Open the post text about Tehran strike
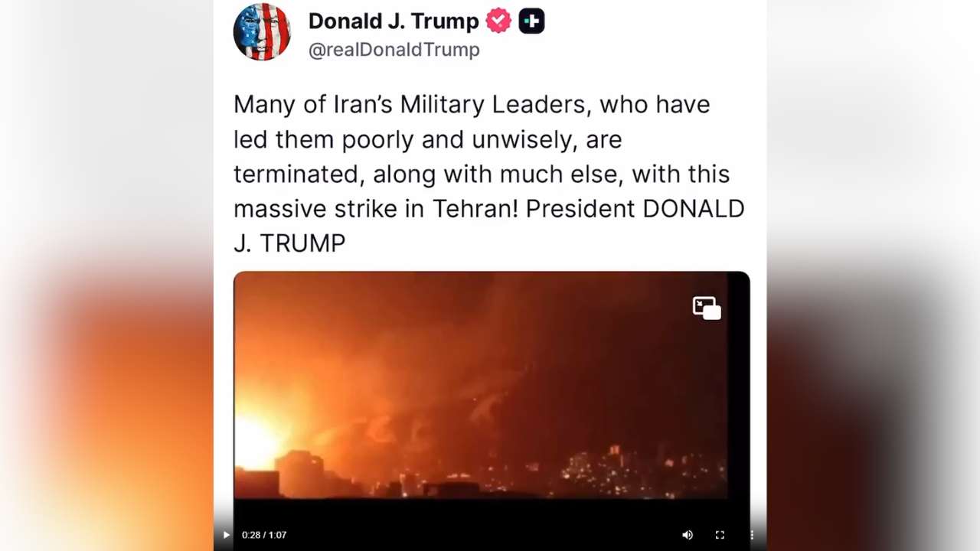 (x=489, y=174)
